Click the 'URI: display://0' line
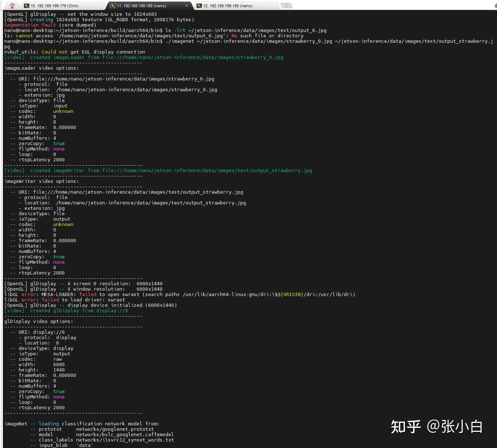Viewport: 497px width, 448px height. pyautogui.click(x=37, y=332)
